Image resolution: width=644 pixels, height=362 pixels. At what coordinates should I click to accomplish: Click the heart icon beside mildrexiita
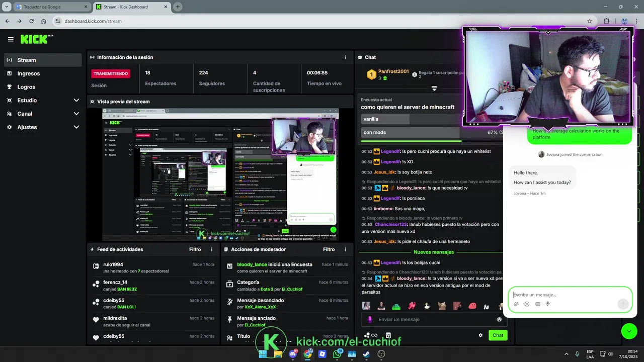(96, 320)
